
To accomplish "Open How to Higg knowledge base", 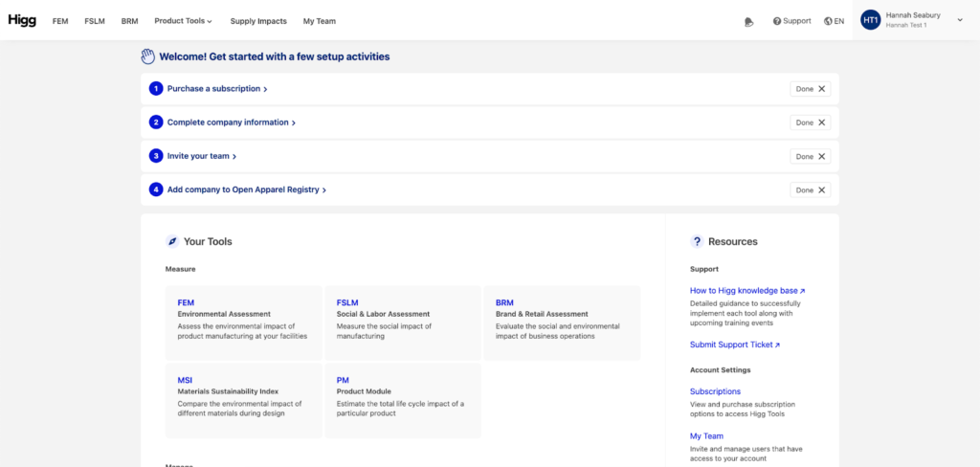I will 747,291.
